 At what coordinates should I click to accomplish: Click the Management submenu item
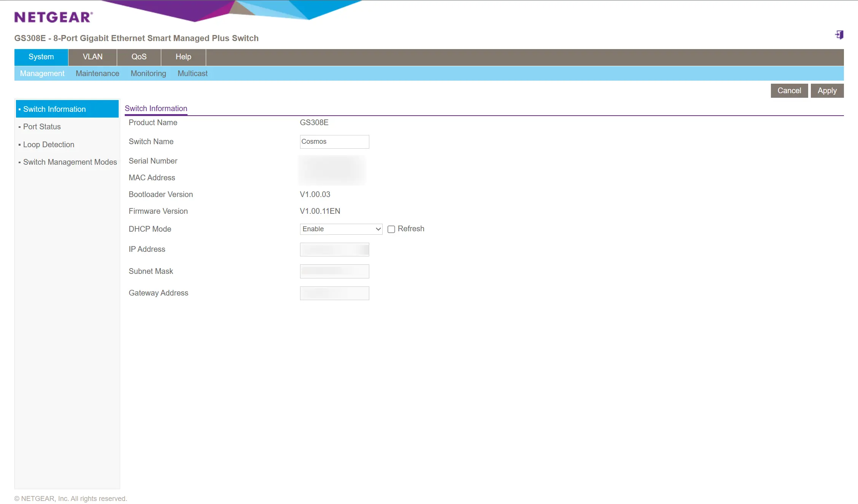click(42, 73)
